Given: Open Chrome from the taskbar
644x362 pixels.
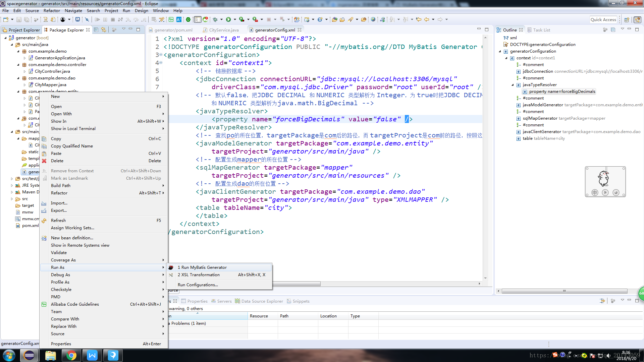Looking at the screenshot, I should pos(71,355).
